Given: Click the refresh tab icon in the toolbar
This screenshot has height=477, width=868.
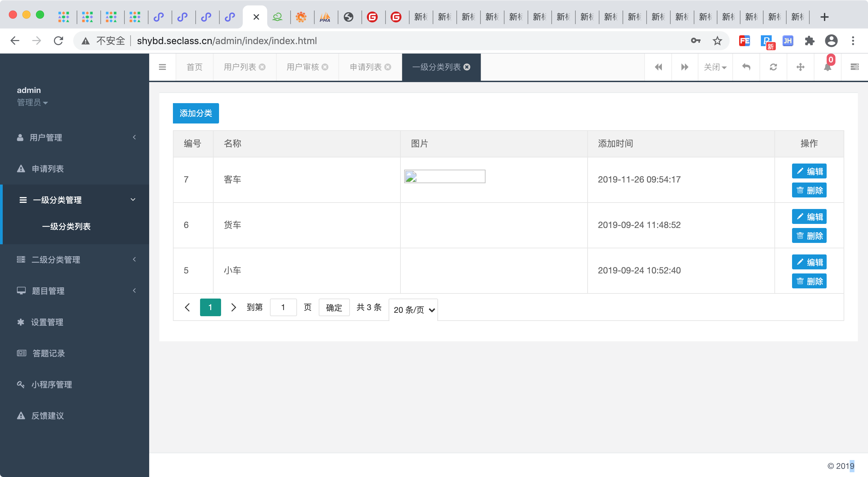Looking at the screenshot, I should [x=773, y=67].
